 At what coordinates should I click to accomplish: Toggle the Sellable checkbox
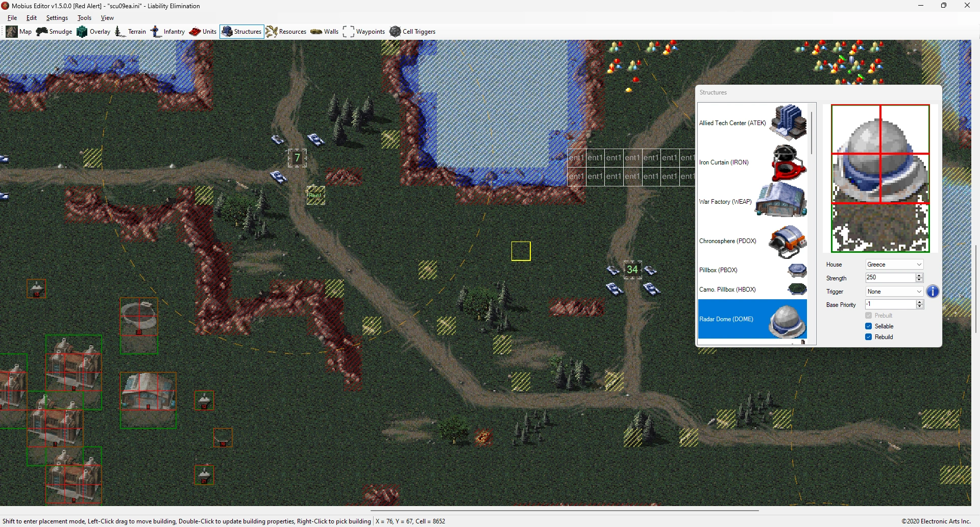pyautogui.click(x=868, y=326)
